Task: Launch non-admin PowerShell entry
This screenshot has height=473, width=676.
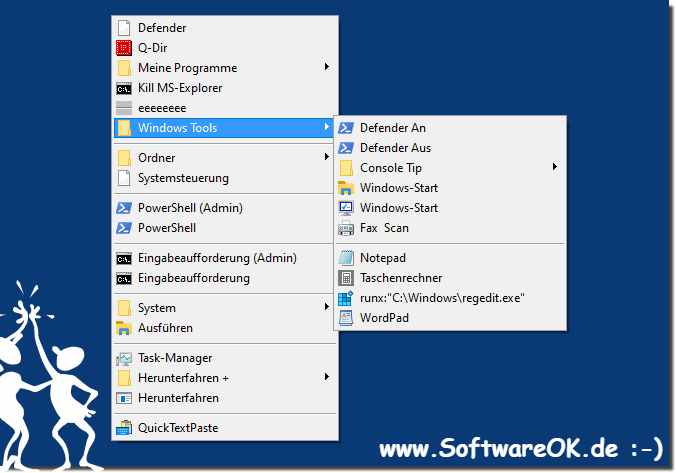Action: (x=225, y=228)
